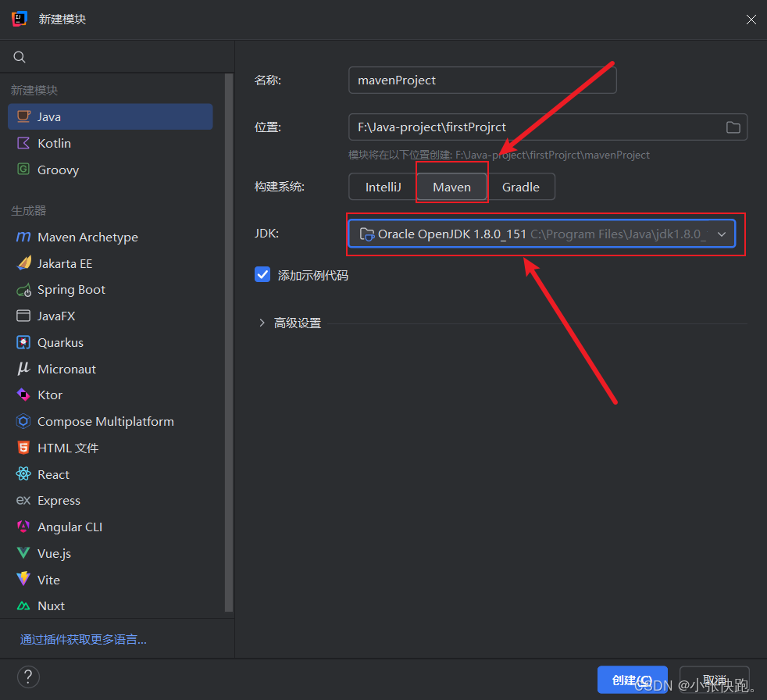Select Vite generator label
This screenshot has width=767, height=700.
click(49, 580)
